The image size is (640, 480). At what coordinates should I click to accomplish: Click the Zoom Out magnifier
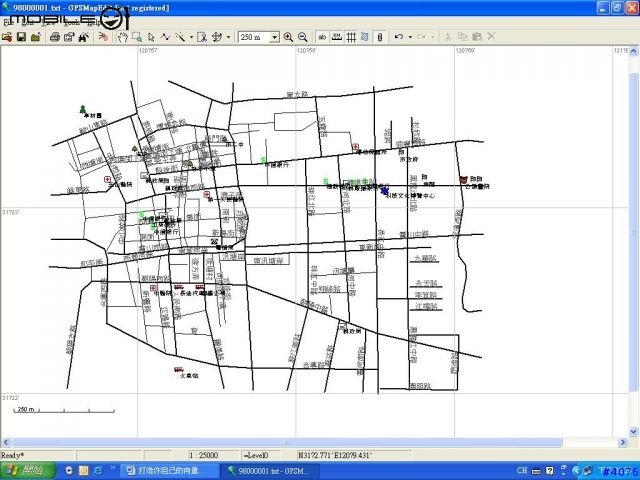point(302,37)
